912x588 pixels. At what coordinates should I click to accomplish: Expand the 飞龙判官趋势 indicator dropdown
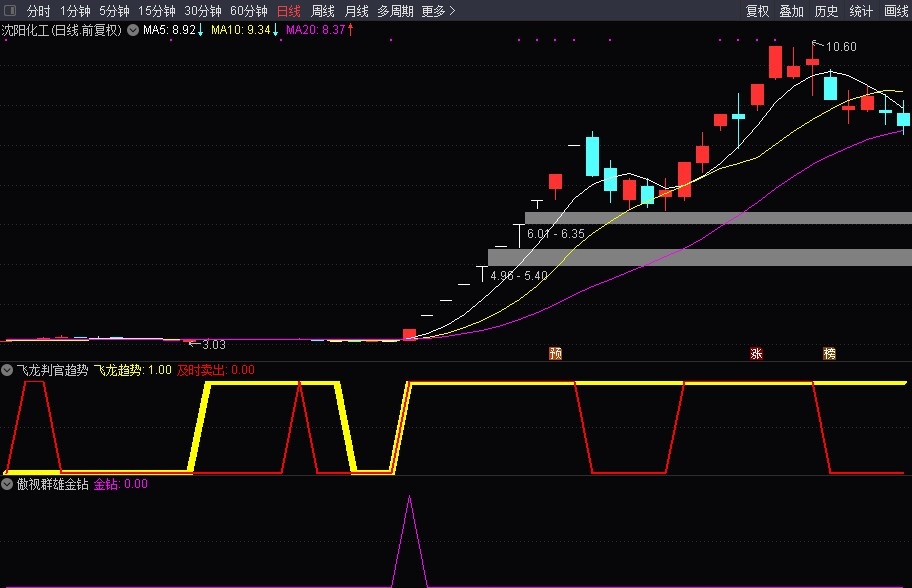coord(7,370)
